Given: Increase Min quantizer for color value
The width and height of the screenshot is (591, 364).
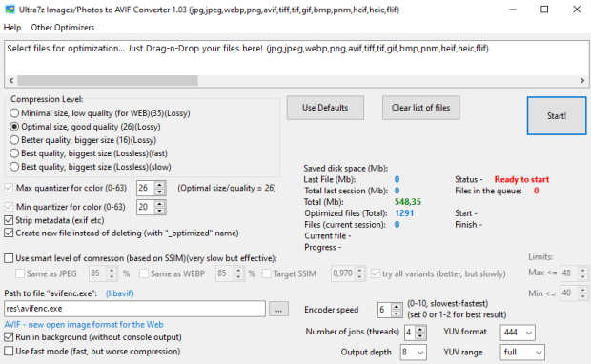Looking at the screenshot, I should tap(160, 204).
